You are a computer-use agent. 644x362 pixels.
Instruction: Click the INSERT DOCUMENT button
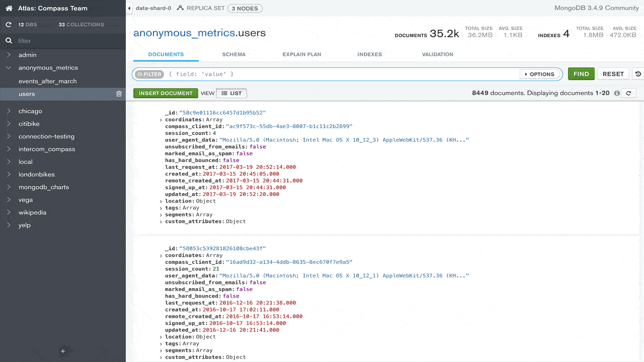coord(166,93)
